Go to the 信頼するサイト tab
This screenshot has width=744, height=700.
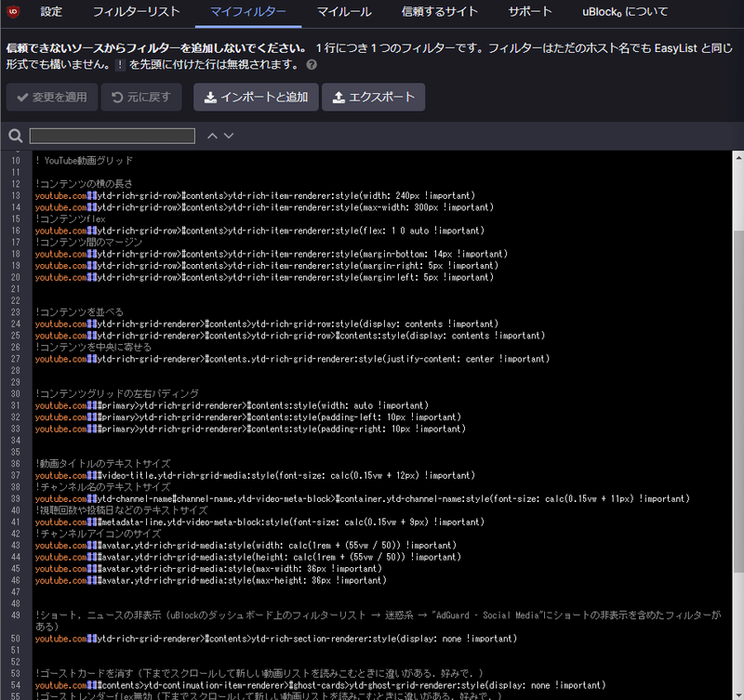point(439,12)
